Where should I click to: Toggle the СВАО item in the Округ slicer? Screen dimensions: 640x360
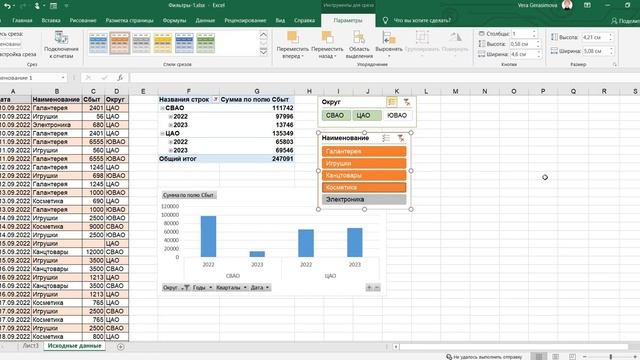tap(336, 116)
